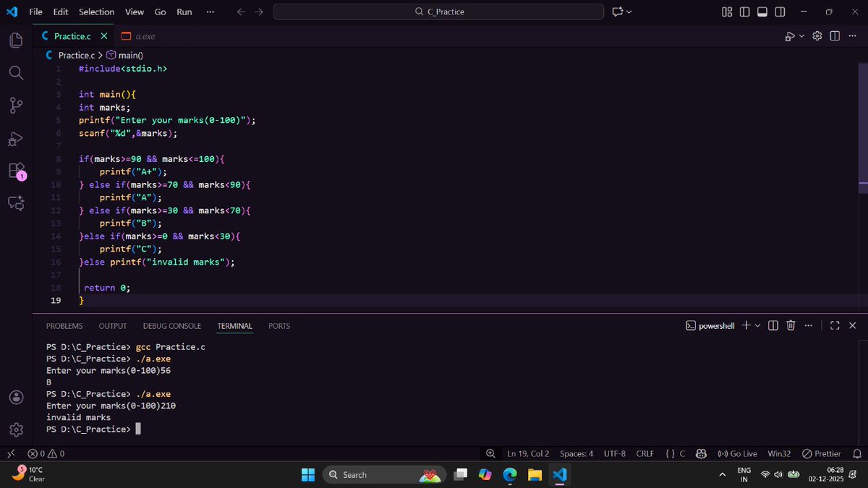Split the editor with split icon
Screen dimensions: 868x488
835,35
